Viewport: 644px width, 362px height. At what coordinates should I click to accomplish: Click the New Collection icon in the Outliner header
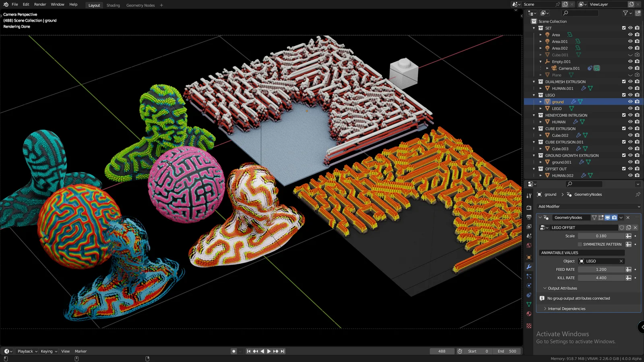click(638, 13)
